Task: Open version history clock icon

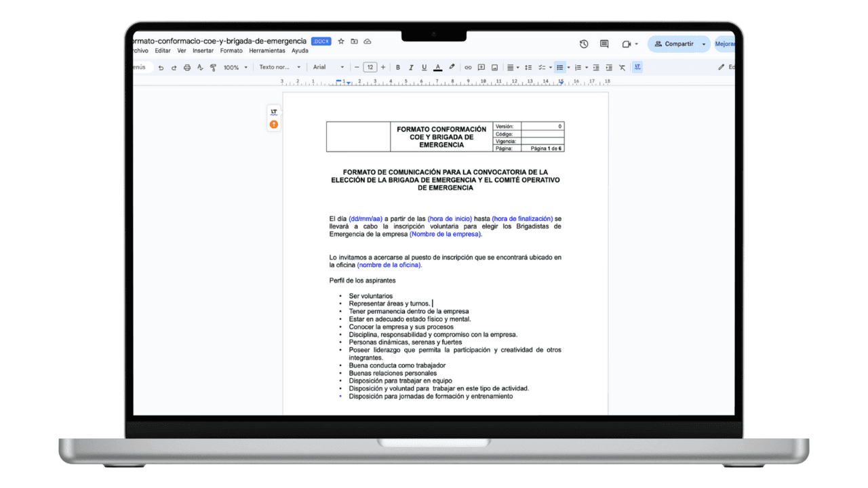Action: pos(583,43)
